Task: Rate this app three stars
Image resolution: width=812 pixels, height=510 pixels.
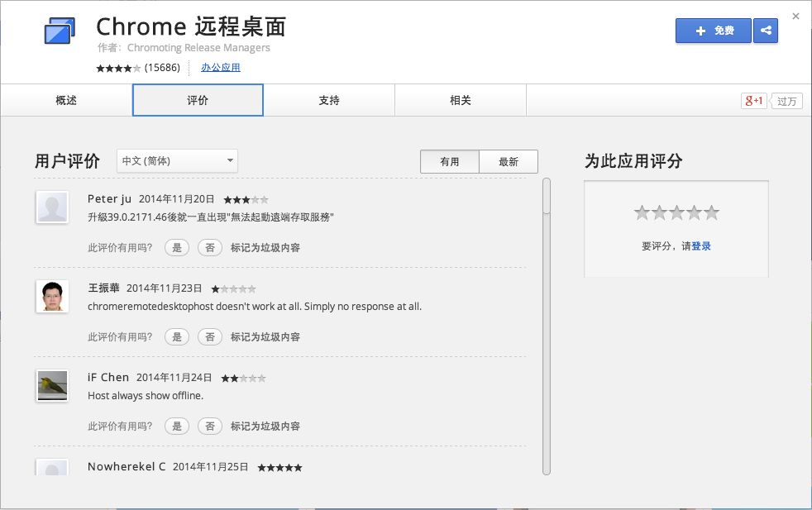Action: coord(677,212)
